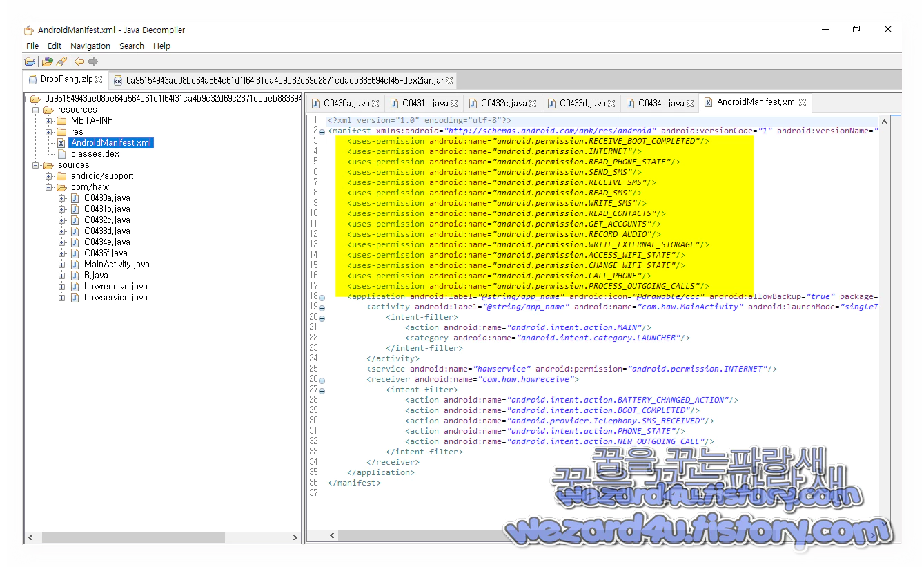Click the tree panel horizontal scrollbar thumb
This screenshot has width=924, height=567.
133,537
